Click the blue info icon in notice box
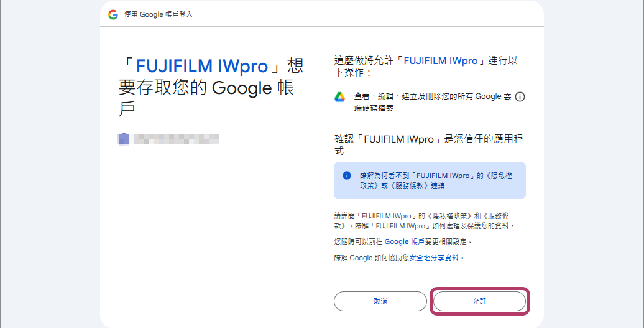Viewport: 644px width, 328px height. point(347,176)
